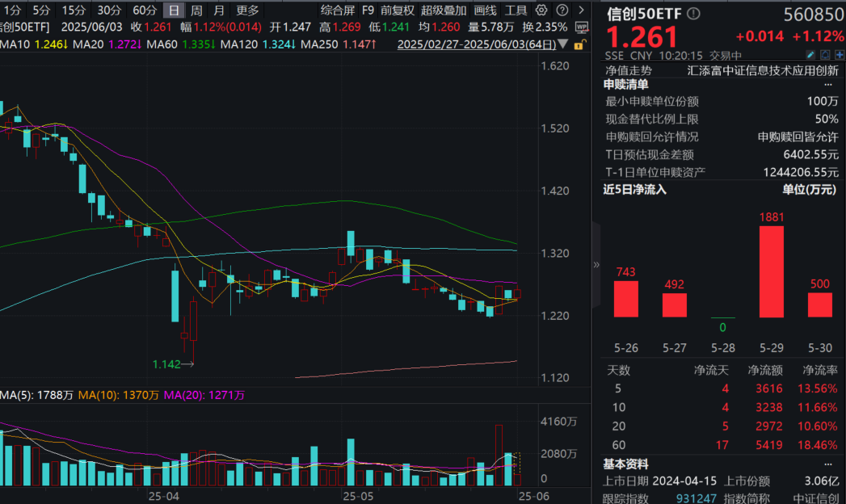Enable 超级叠加 overlay mode

click(444, 10)
